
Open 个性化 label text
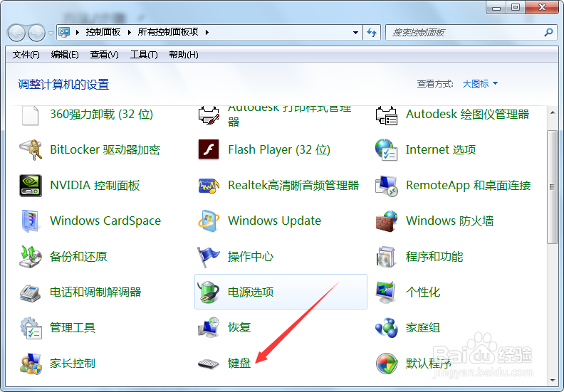tap(423, 292)
